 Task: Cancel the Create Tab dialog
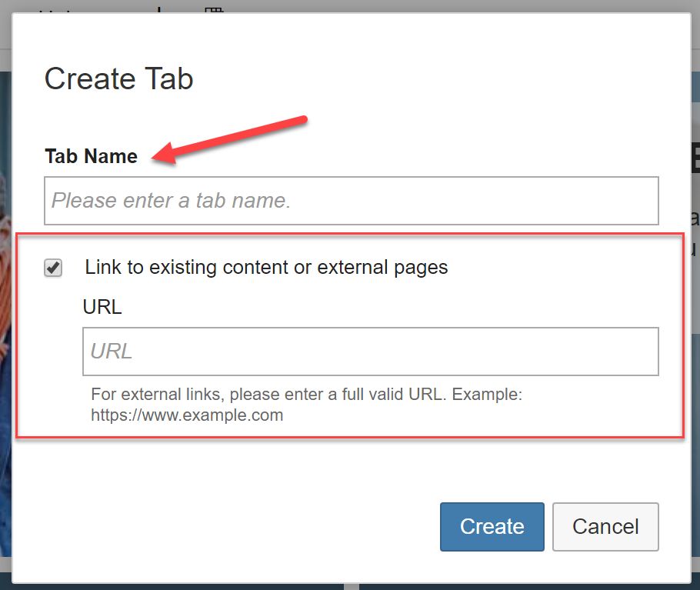click(x=605, y=527)
